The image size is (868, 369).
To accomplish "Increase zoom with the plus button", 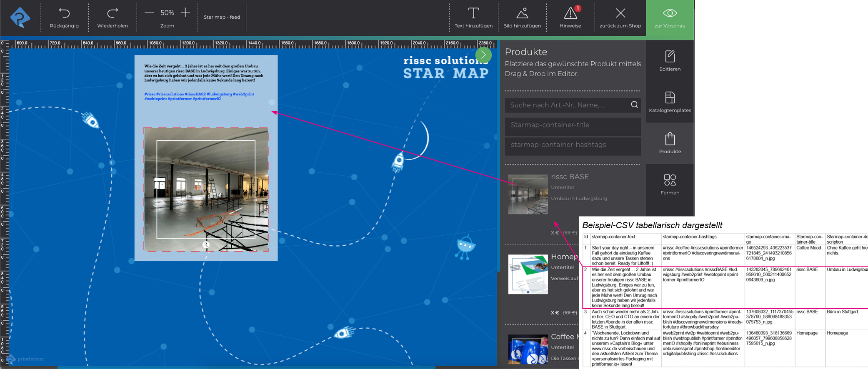I will click(x=185, y=13).
